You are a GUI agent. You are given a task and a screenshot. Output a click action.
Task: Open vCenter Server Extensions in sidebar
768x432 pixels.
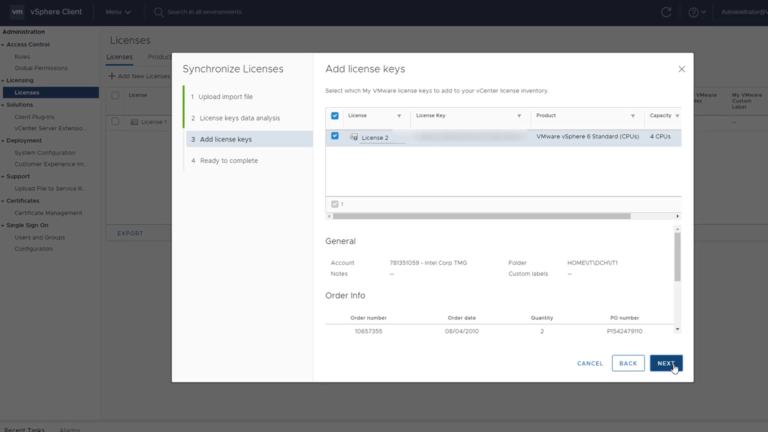coord(50,128)
